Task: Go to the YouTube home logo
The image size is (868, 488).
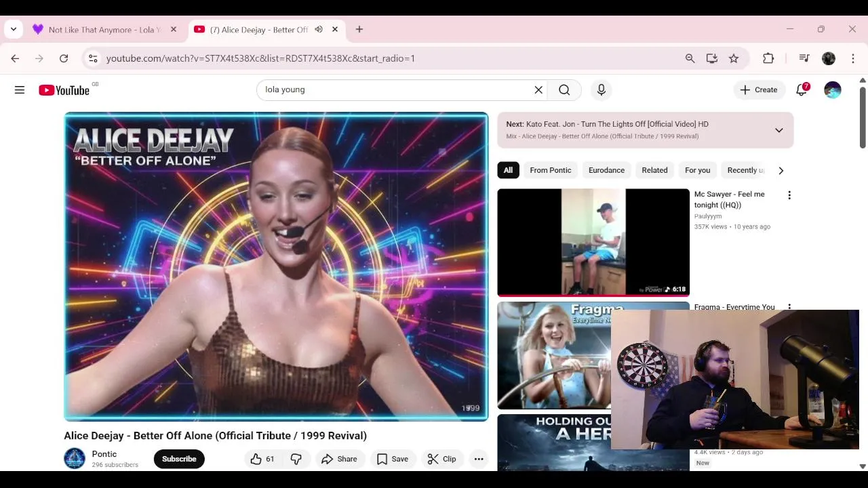Action: pyautogui.click(x=64, y=90)
